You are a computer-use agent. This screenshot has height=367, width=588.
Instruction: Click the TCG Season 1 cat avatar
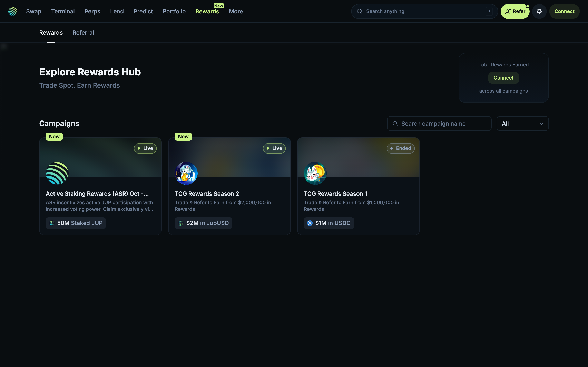pyautogui.click(x=315, y=173)
